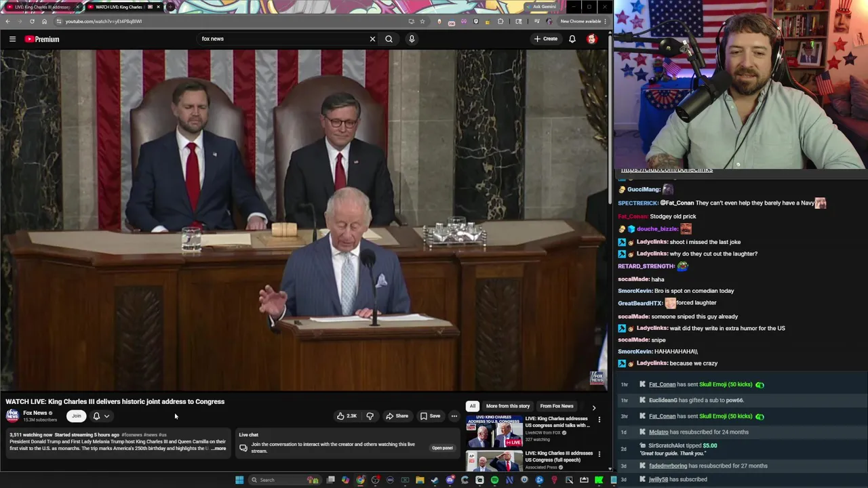Image resolution: width=868 pixels, height=488 pixels.
Task: Open a new browser tab
Action: tap(170, 7)
